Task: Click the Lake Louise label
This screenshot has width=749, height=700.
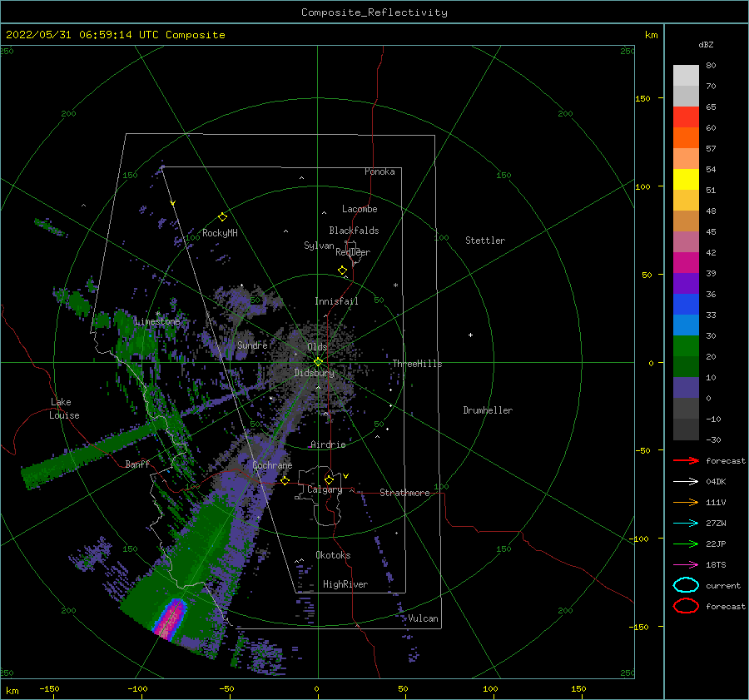Action: [64, 409]
